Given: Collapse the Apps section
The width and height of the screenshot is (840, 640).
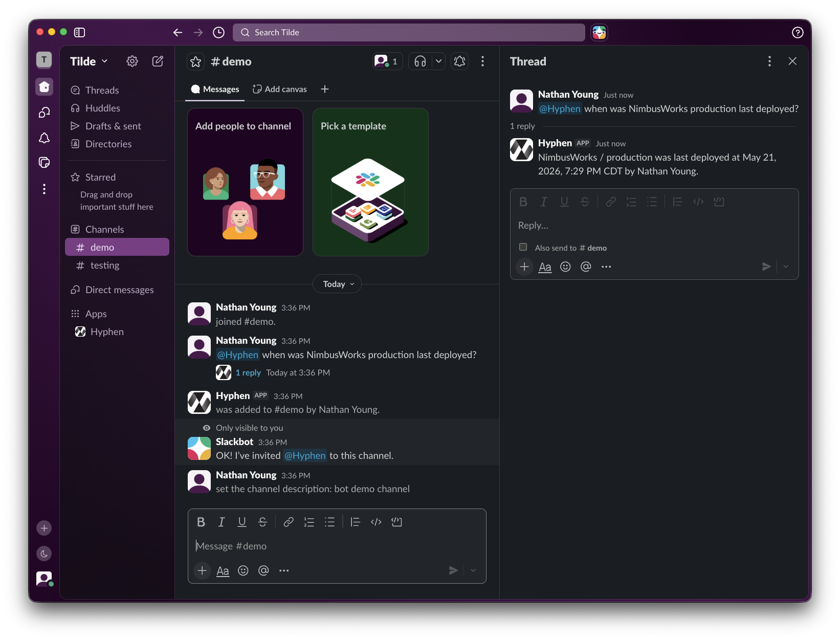Looking at the screenshot, I should pyautogui.click(x=96, y=314).
